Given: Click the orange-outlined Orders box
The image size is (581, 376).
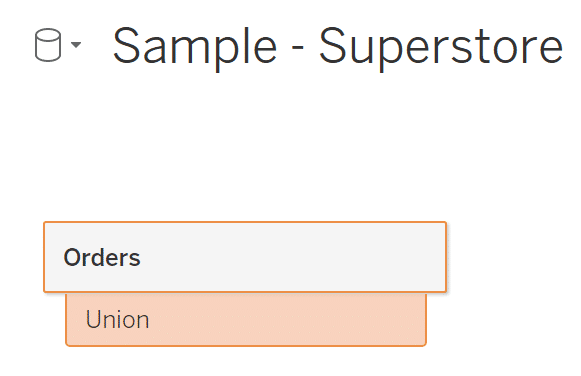Looking at the screenshot, I should 245,257.
